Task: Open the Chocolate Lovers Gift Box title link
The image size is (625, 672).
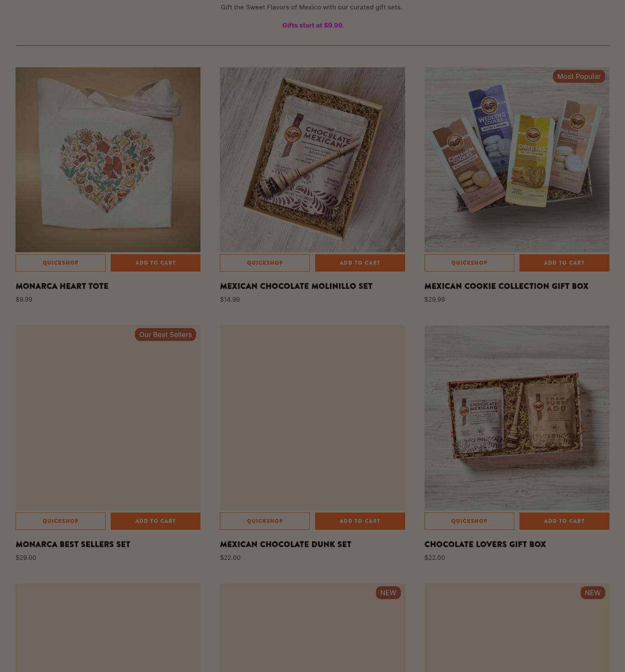Action: [x=485, y=544]
